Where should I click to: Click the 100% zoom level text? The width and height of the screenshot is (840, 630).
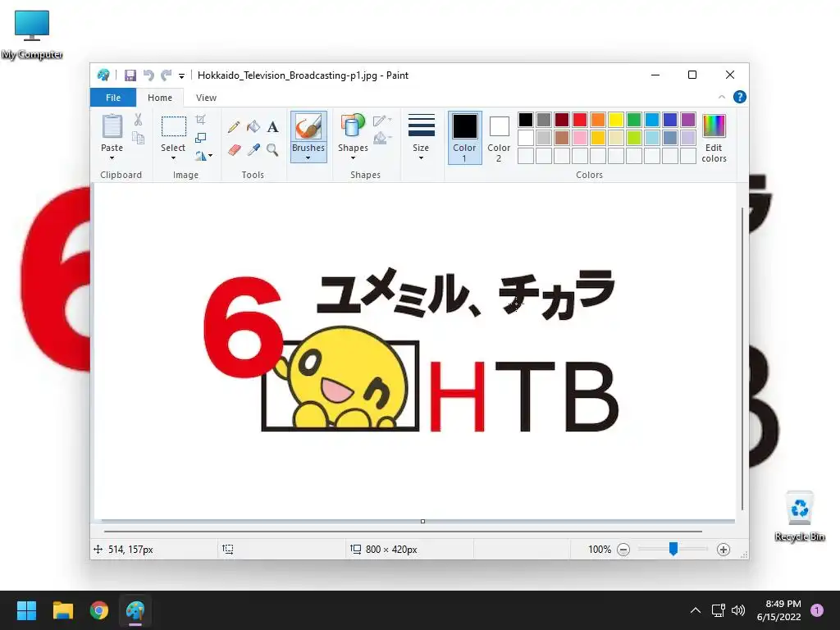coord(600,550)
